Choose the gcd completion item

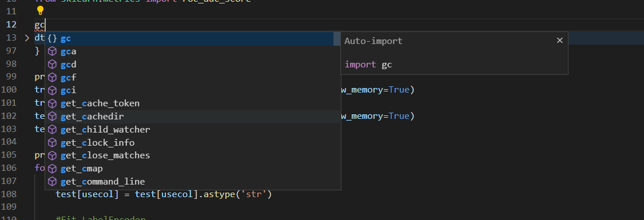point(193,65)
